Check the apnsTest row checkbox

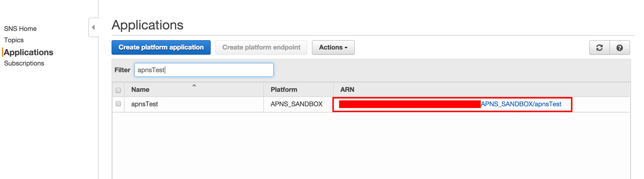click(x=118, y=104)
